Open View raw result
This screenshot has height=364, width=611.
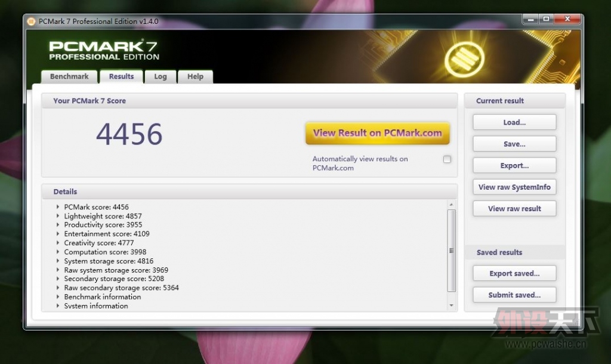[514, 208]
